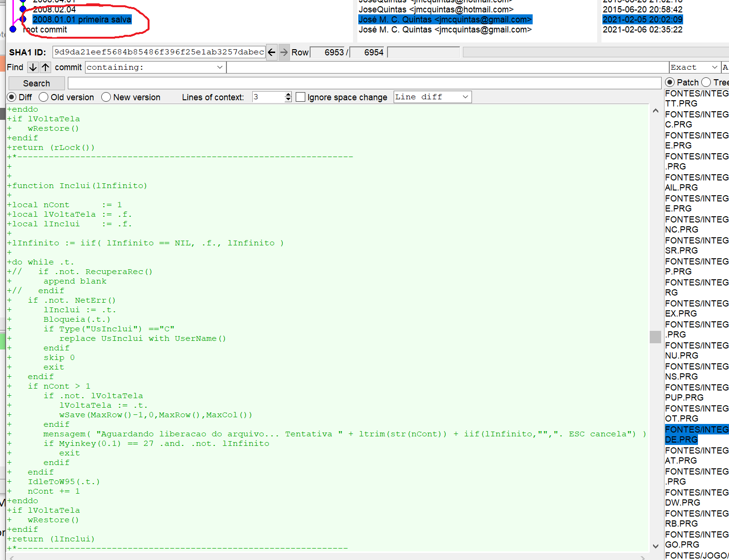The width and height of the screenshot is (729, 560).
Task: Select the 'root commit' row
Action: [x=46, y=30]
